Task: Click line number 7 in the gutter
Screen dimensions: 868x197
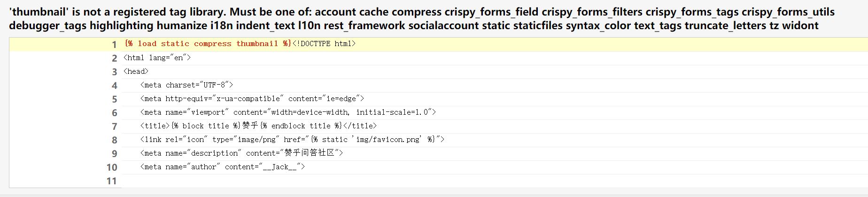Action: tap(114, 126)
